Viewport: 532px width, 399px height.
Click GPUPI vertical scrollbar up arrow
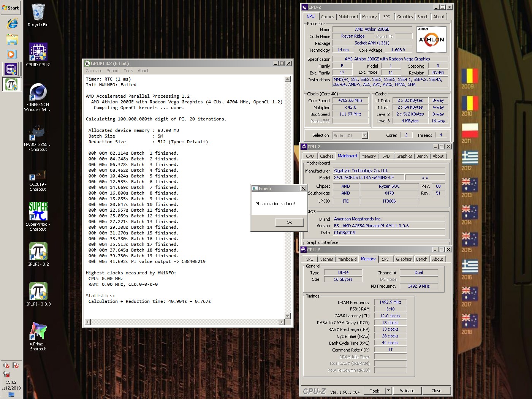pos(288,79)
